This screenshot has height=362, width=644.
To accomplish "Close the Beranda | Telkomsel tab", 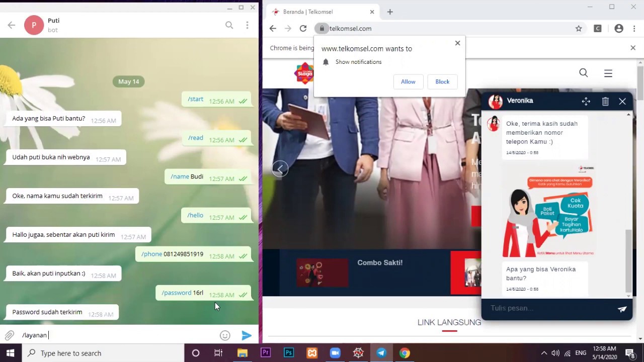I will pyautogui.click(x=372, y=12).
